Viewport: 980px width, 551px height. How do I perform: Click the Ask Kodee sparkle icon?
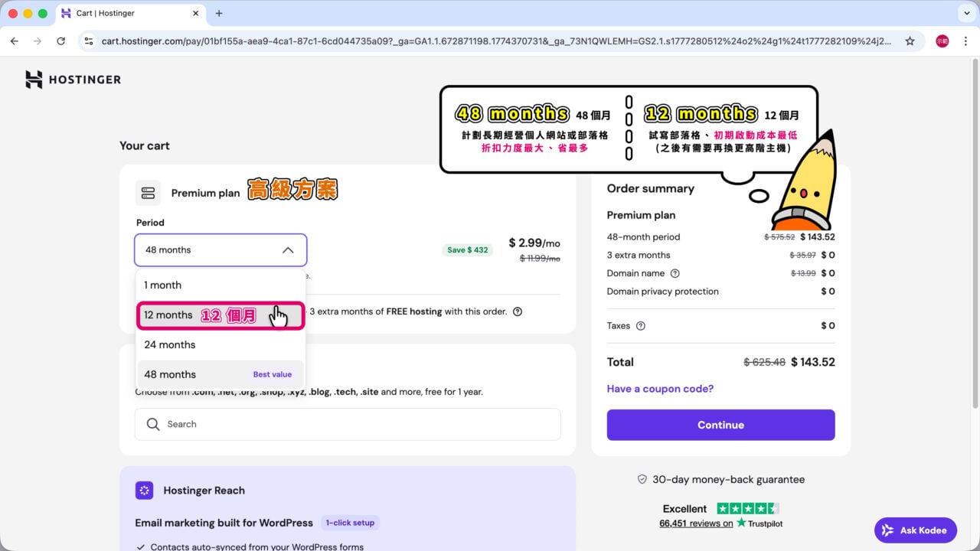pos(887,530)
